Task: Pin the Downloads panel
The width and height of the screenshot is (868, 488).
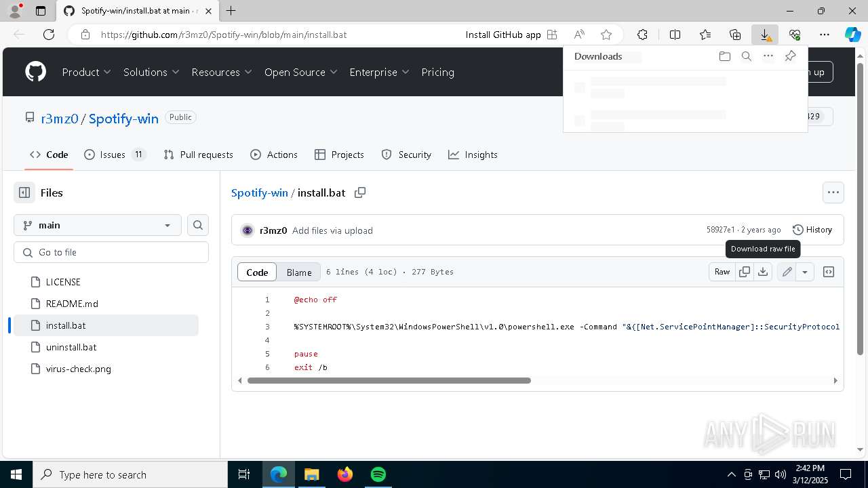Action: [x=790, y=56]
